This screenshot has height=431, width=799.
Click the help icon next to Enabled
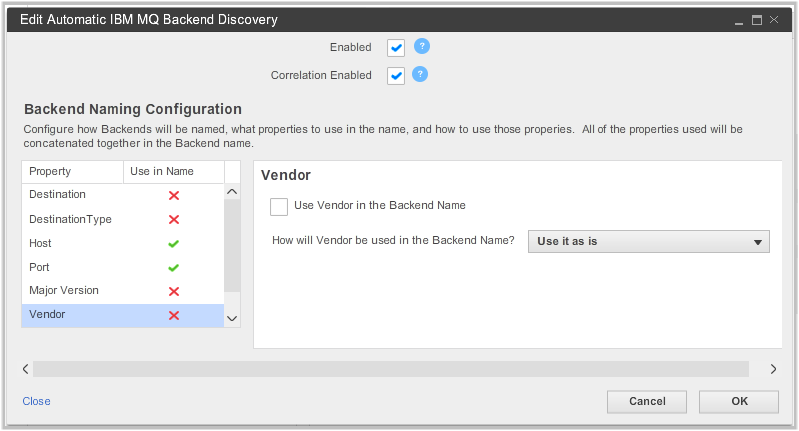[421, 46]
